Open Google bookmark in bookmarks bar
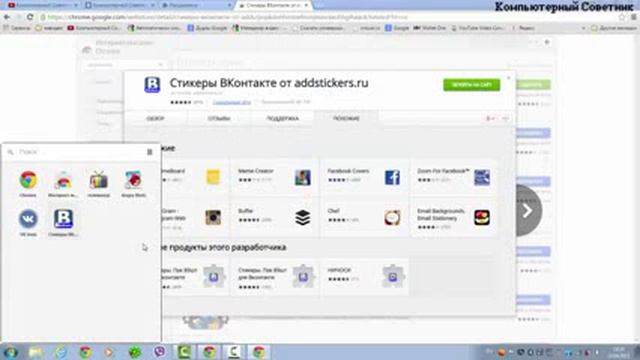This screenshot has height=360, width=640. [397, 28]
